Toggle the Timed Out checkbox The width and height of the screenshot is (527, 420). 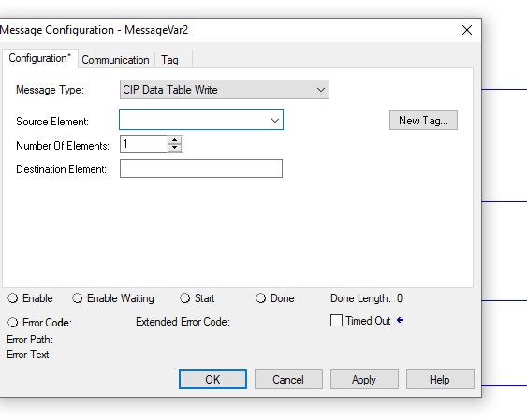(x=336, y=320)
